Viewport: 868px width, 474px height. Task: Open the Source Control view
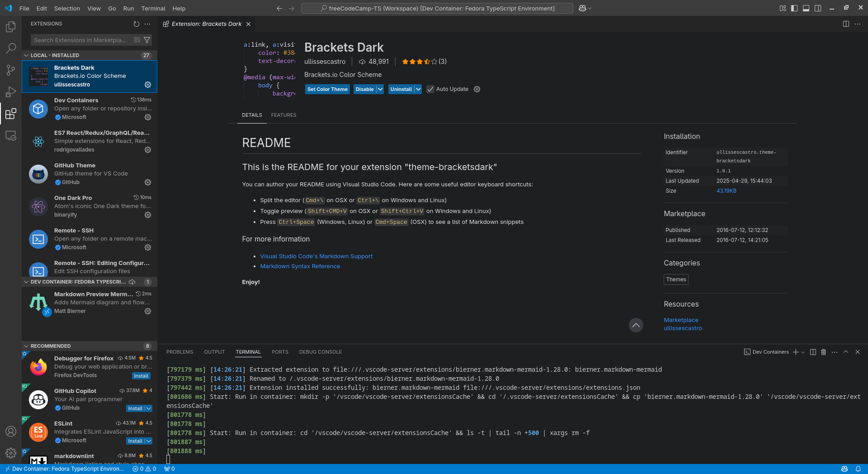(11, 70)
